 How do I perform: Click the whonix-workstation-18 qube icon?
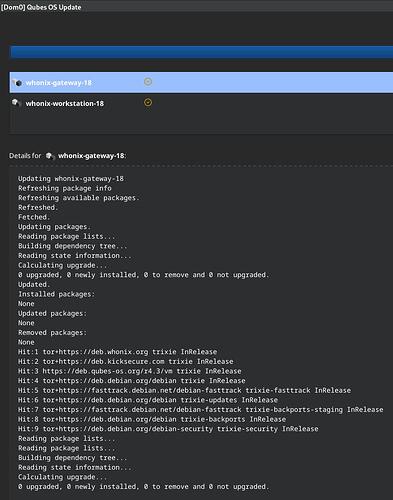coord(16,103)
